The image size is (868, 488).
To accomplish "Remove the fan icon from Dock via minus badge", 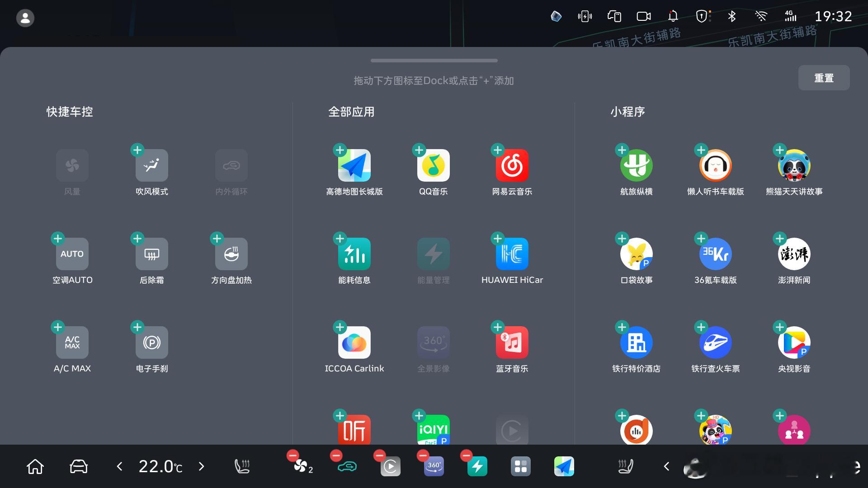I will click(x=292, y=455).
